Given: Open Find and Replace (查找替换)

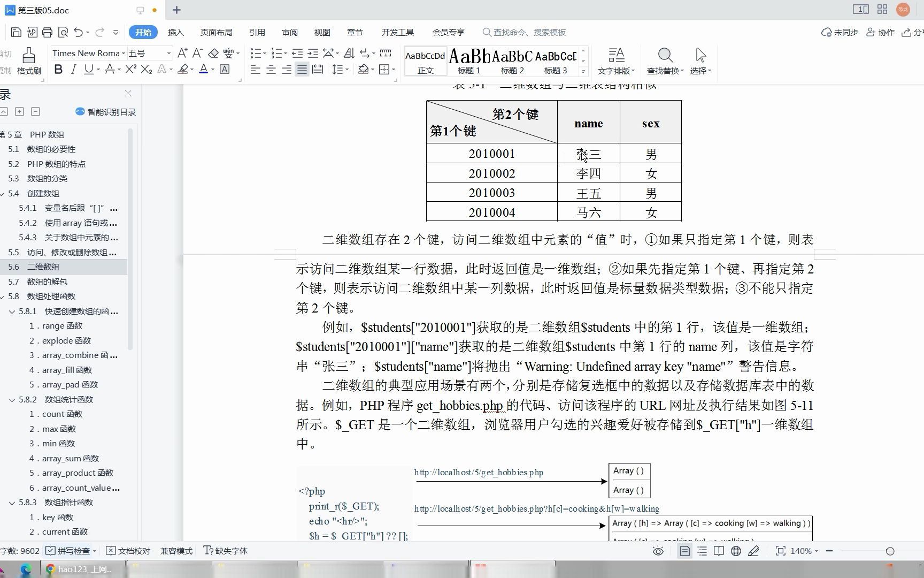Looking at the screenshot, I should tap(665, 61).
